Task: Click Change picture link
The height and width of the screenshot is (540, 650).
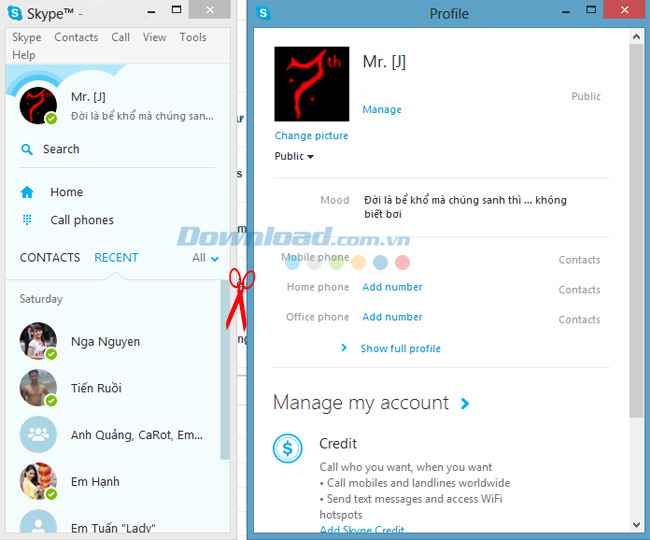Action: coord(311,136)
